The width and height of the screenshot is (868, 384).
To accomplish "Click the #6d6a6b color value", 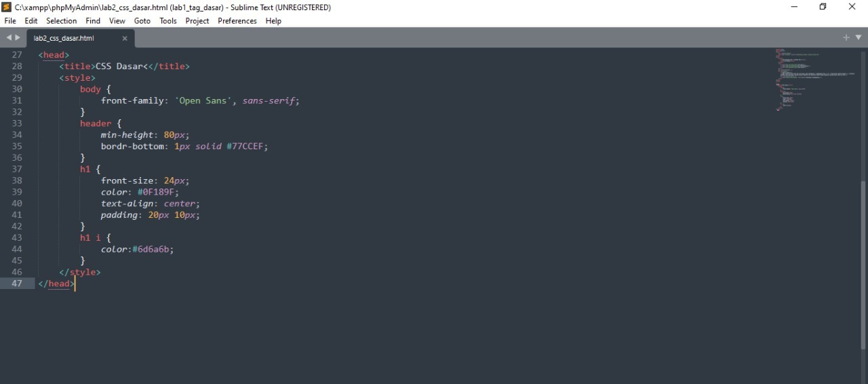I will click(x=151, y=249).
